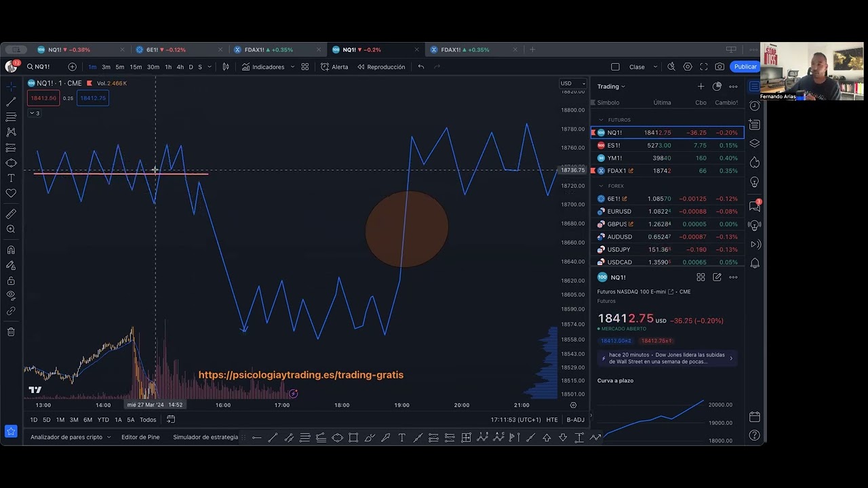
Task: Select the trend line drawing tool
Action: point(11,102)
